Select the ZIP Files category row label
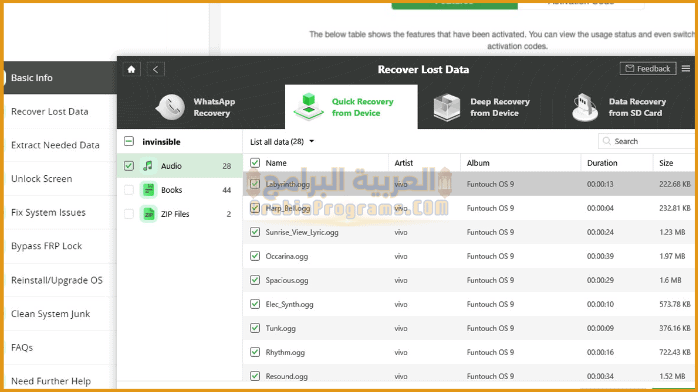Screen dimensions: 698x392 coord(175,214)
